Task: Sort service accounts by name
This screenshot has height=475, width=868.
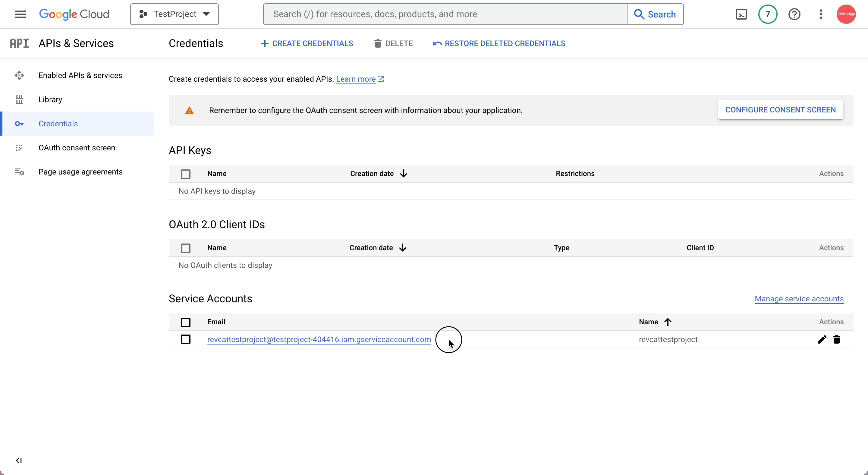Action: click(x=654, y=322)
